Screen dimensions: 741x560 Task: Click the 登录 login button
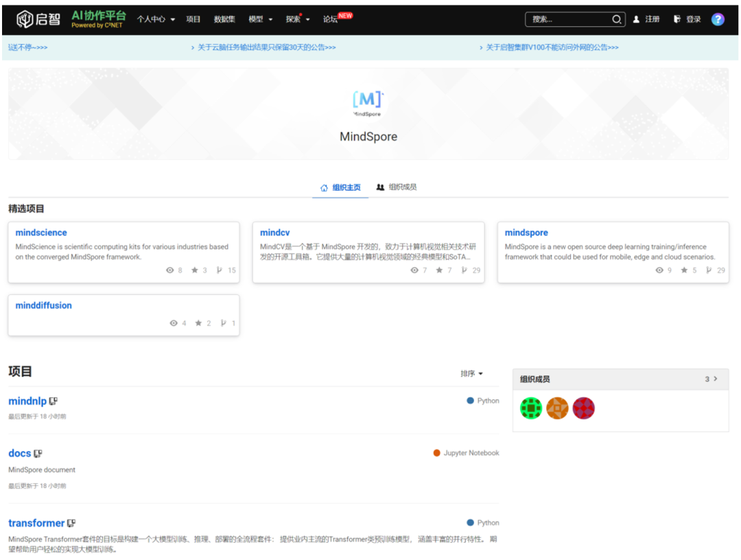click(687, 19)
